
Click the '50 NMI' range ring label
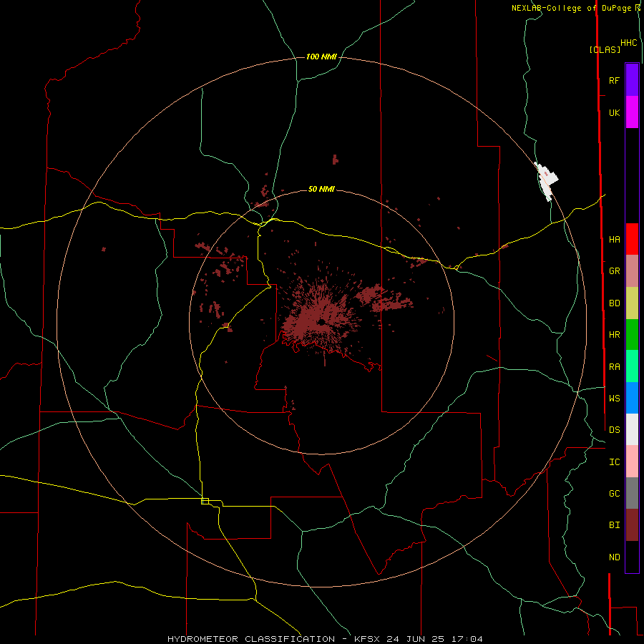[321, 189]
